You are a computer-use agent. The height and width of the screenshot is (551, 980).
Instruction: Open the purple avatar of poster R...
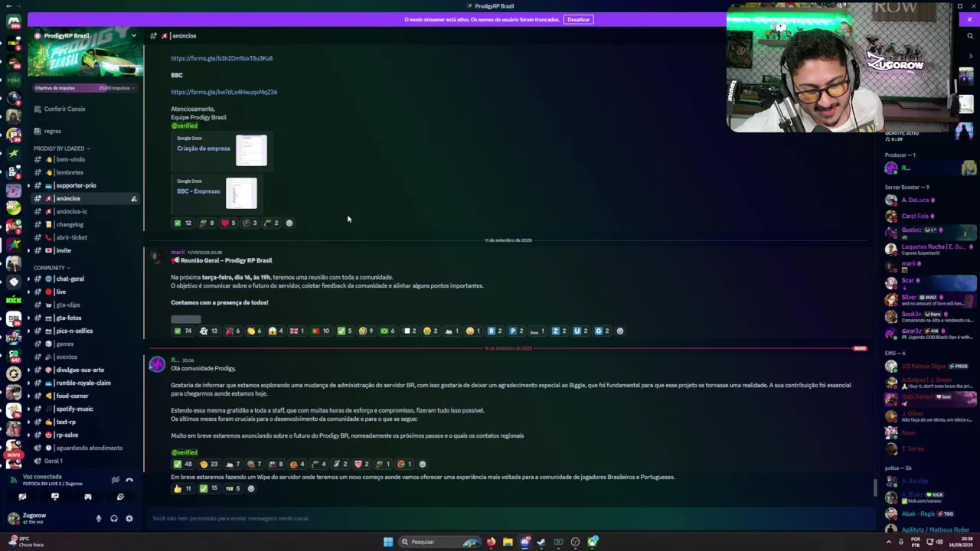pos(157,365)
